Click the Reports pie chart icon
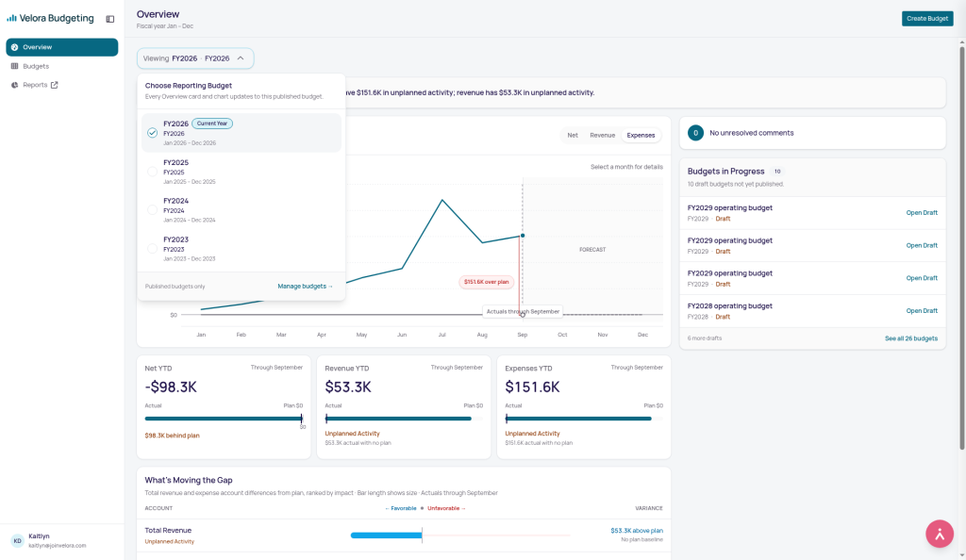This screenshot has width=966, height=560. (15, 85)
